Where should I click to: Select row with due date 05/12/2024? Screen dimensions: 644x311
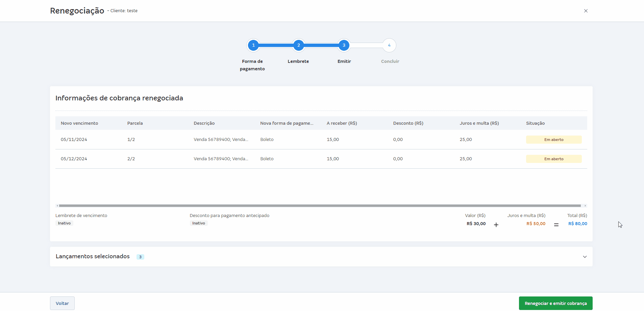click(74, 159)
